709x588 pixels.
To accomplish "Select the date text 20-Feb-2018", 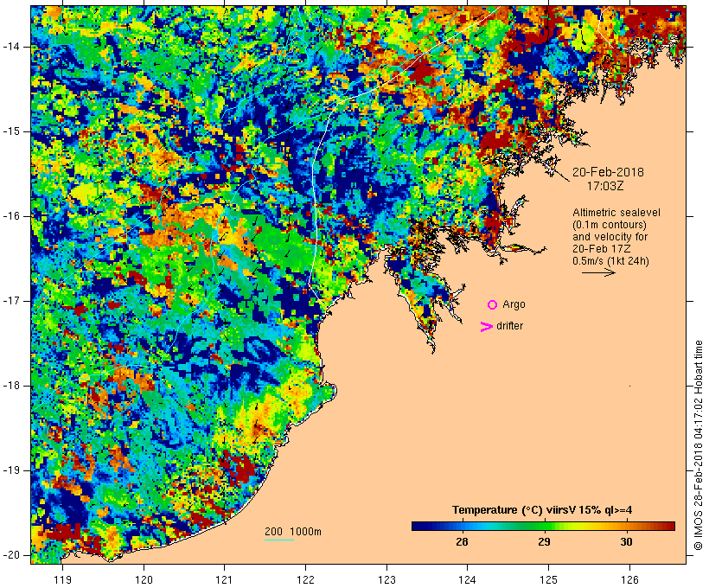I will click(x=608, y=172).
